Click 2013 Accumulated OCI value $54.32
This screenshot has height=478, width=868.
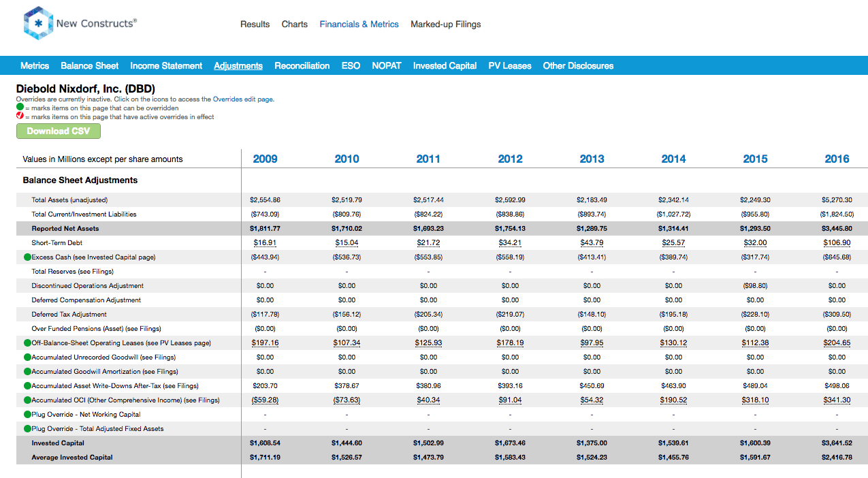(x=592, y=400)
